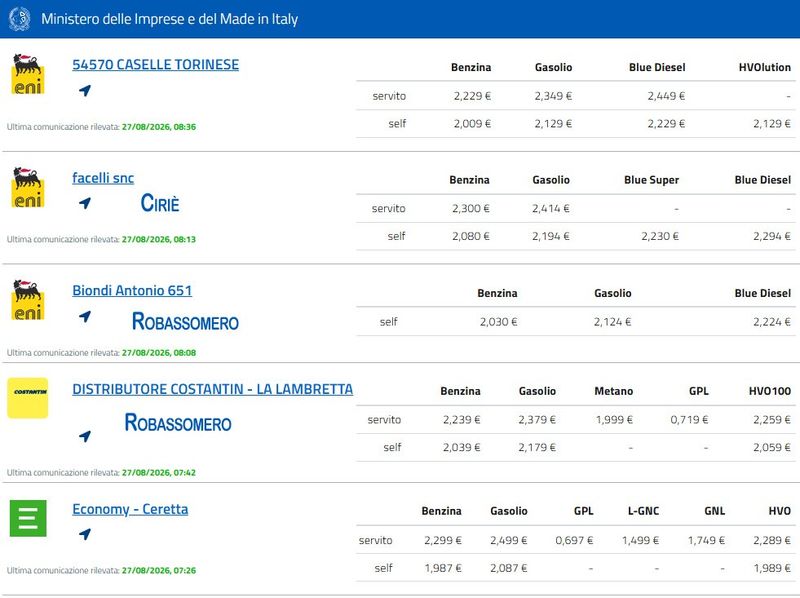
Task: Select Caselle Torinese self Benzina price 2,009 €
Action: point(472,123)
